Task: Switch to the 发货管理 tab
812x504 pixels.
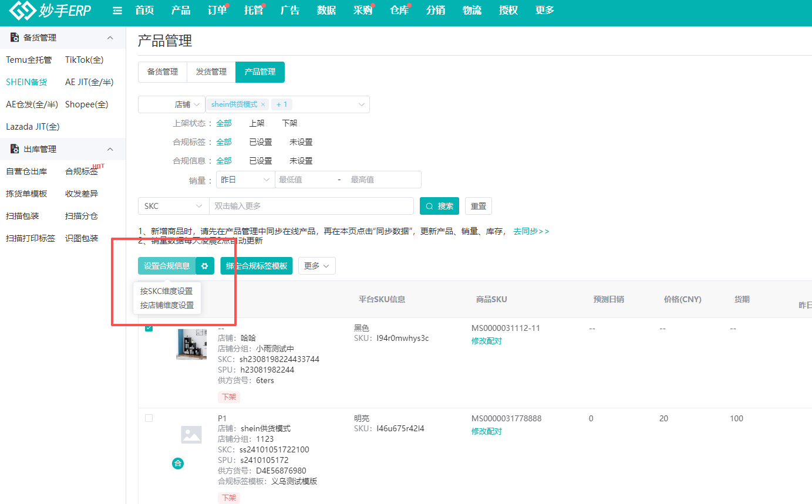Action: pos(211,72)
